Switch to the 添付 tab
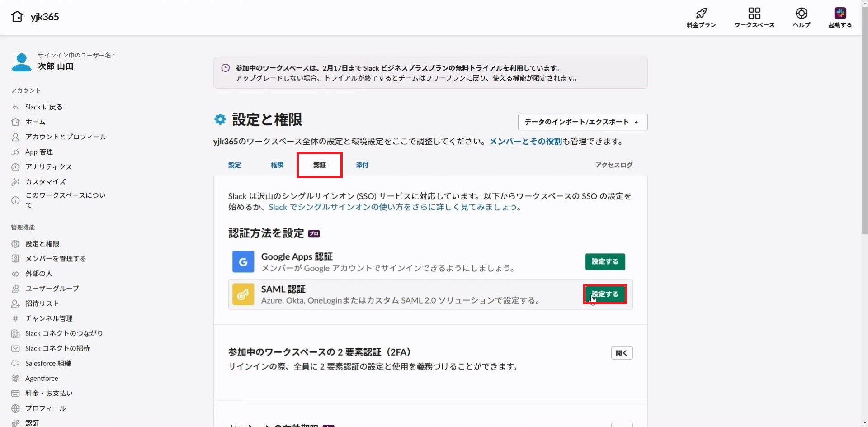Image resolution: width=868 pixels, height=427 pixels. coord(362,165)
